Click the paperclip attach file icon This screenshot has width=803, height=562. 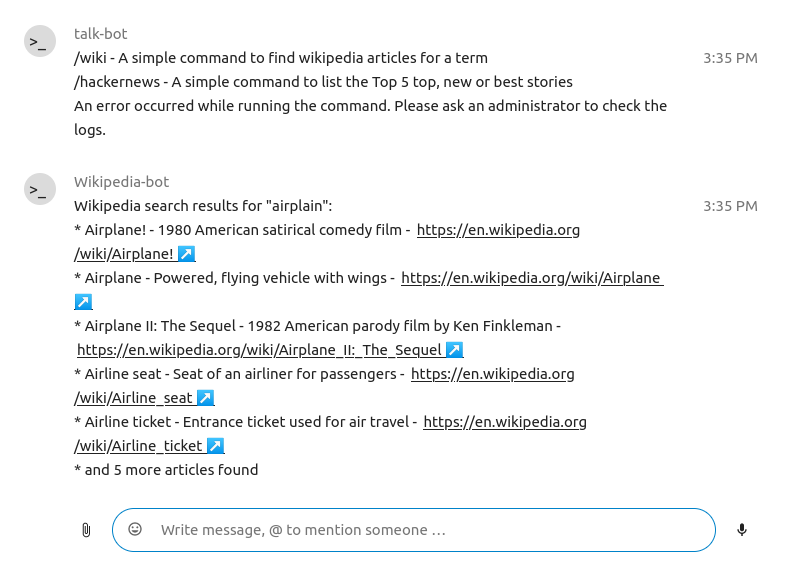point(86,530)
